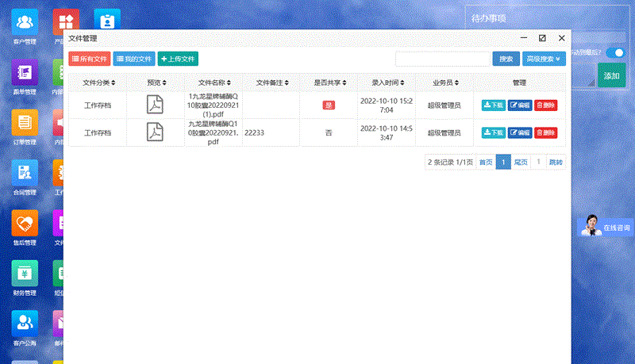Expand the 高级搜索 advanced search panel
Screen dimensions: 635x364
coord(544,59)
